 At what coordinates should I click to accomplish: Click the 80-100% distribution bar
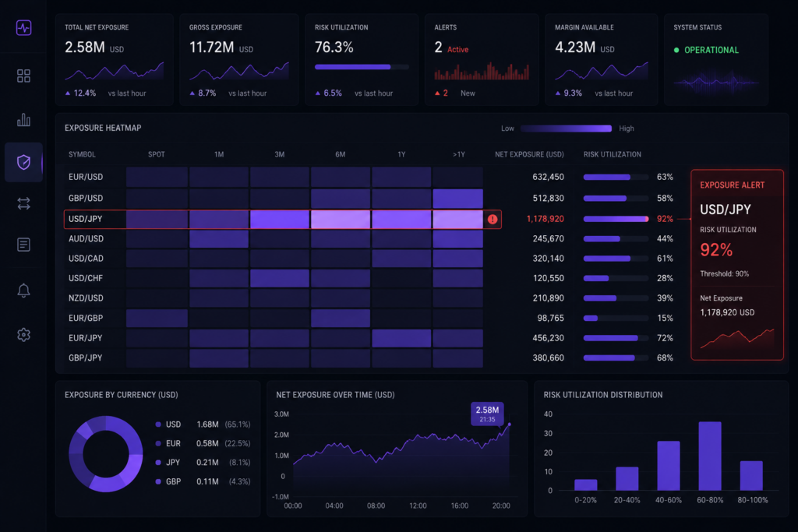pos(751,476)
